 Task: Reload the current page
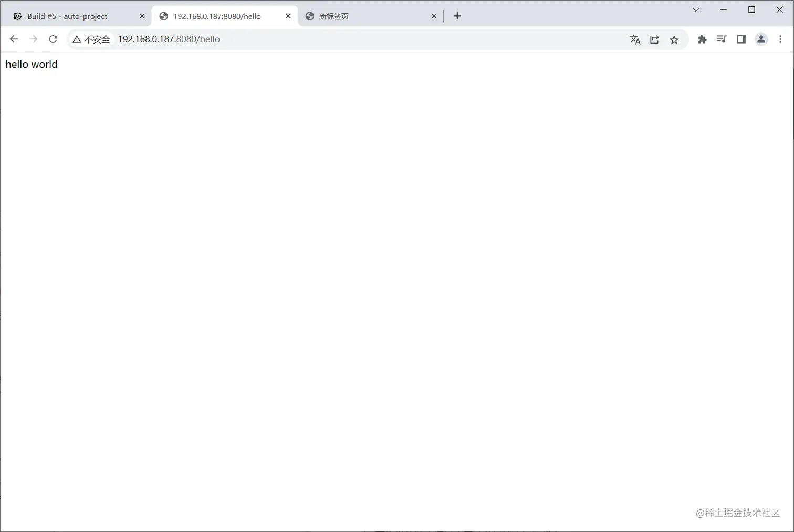pos(53,39)
